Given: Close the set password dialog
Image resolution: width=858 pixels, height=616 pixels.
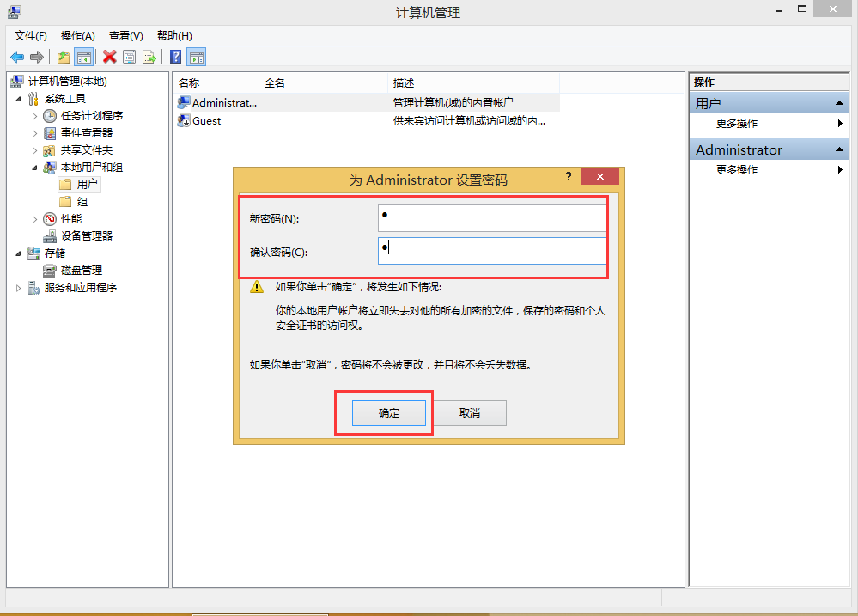Looking at the screenshot, I should tap(599, 176).
